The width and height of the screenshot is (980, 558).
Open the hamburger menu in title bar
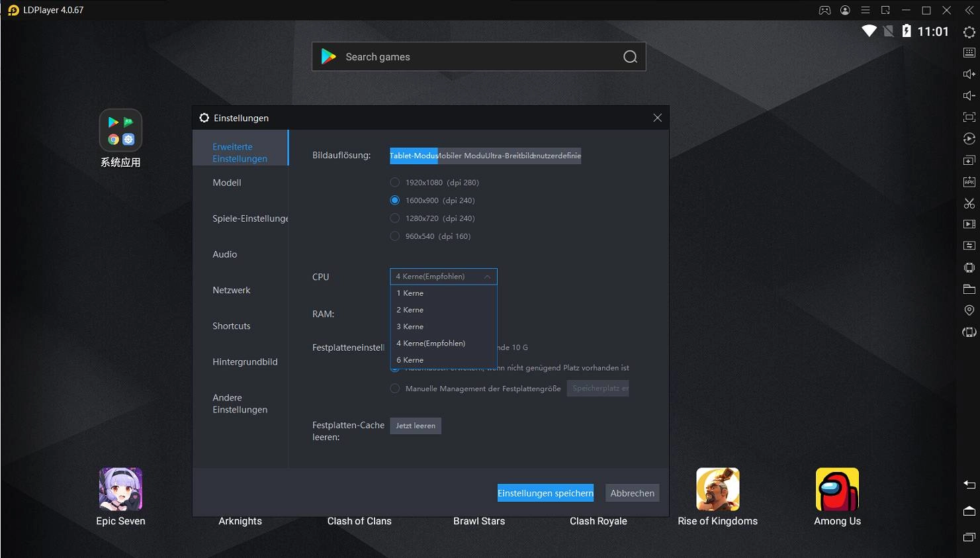(x=866, y=10)
